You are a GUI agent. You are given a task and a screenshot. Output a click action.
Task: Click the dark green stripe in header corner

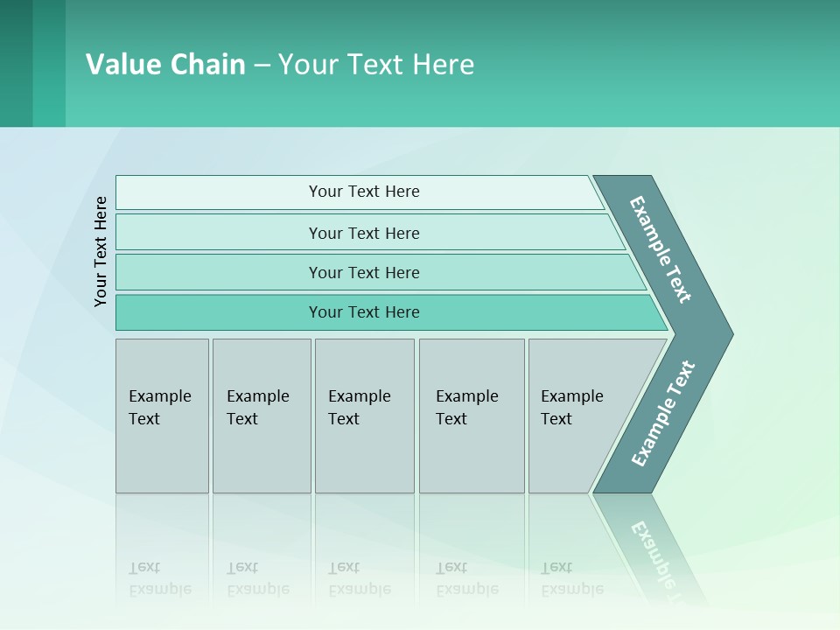tap(16, 63)
